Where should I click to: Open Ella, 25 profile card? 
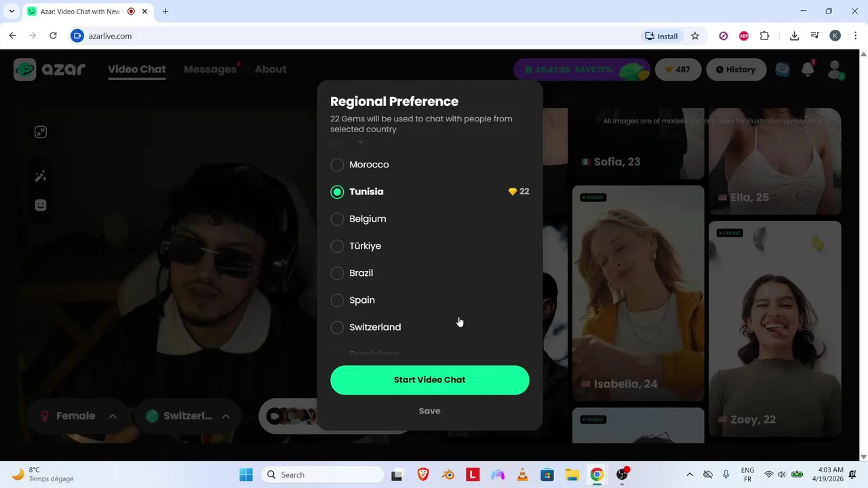click(x=774, y=161)
